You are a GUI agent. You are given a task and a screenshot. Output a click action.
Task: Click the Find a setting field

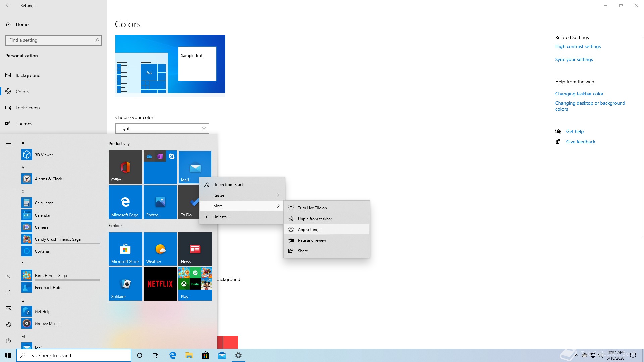pos(50,40)
